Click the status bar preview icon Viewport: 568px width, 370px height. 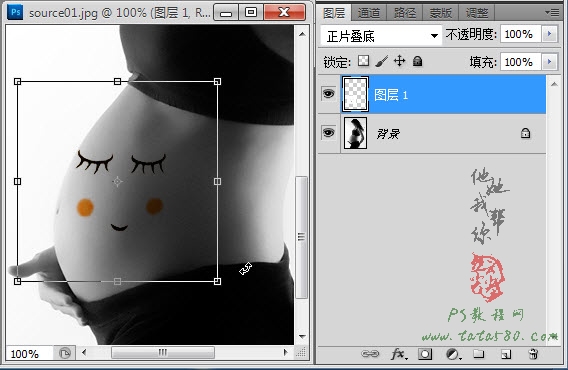pos(64,353)
